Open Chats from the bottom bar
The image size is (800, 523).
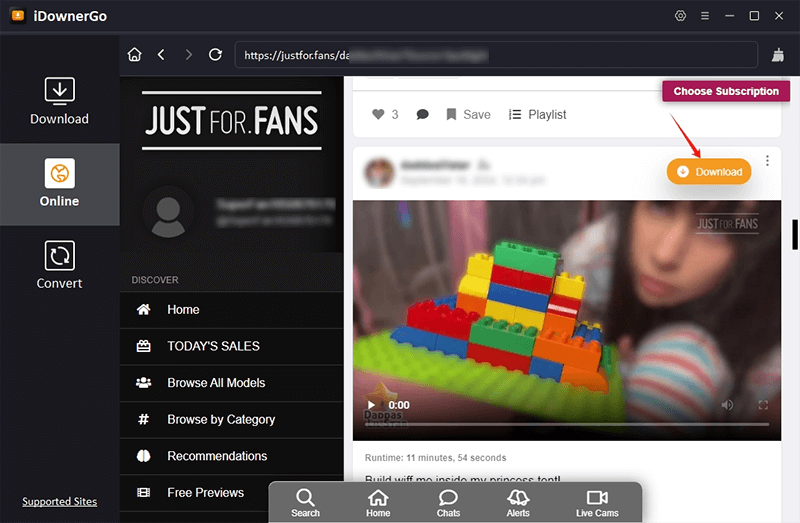click(448, 503)
